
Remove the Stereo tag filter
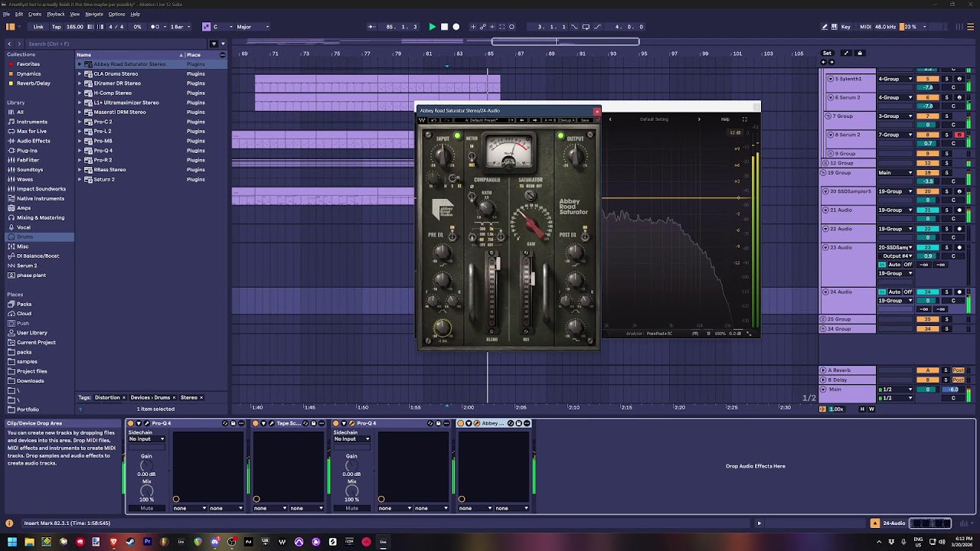pos(201,398)
